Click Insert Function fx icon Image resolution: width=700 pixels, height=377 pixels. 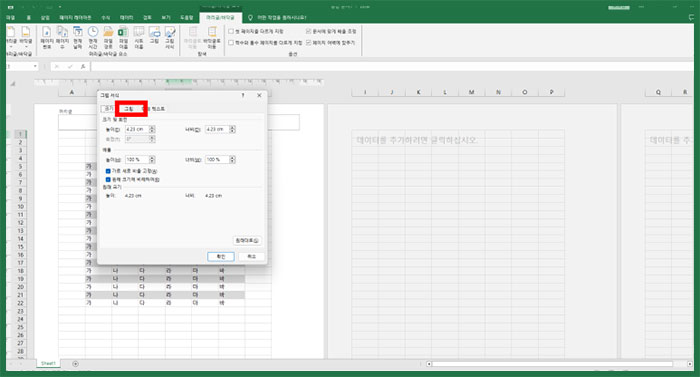[x=83, y=67]
